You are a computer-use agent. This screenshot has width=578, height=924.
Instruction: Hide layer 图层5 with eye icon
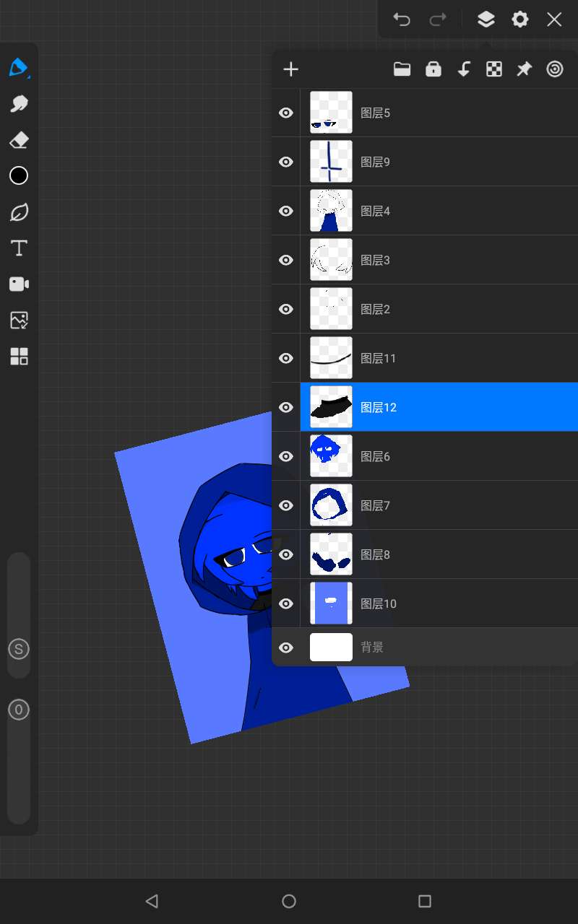click(x=286, y=113)
